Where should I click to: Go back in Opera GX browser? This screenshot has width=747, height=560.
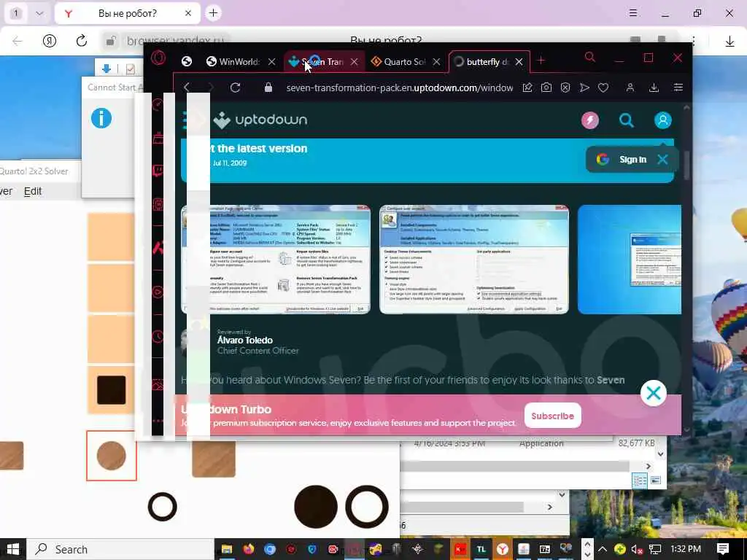point(187,87)
